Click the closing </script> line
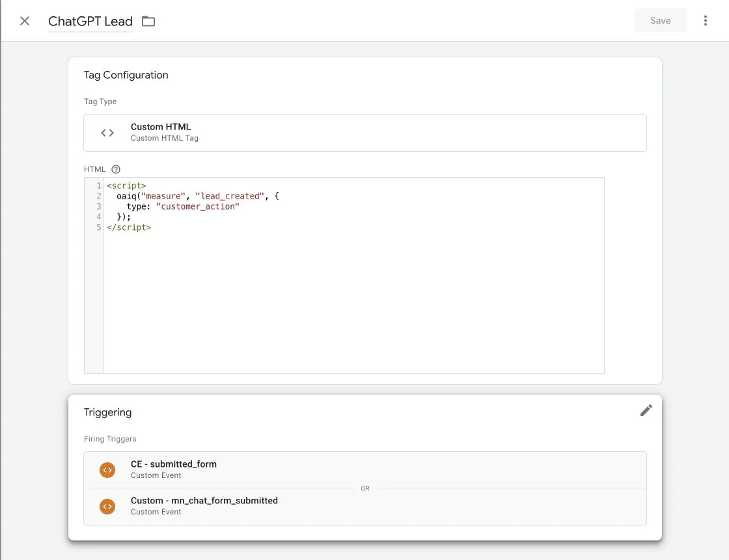 coord(129,227)
